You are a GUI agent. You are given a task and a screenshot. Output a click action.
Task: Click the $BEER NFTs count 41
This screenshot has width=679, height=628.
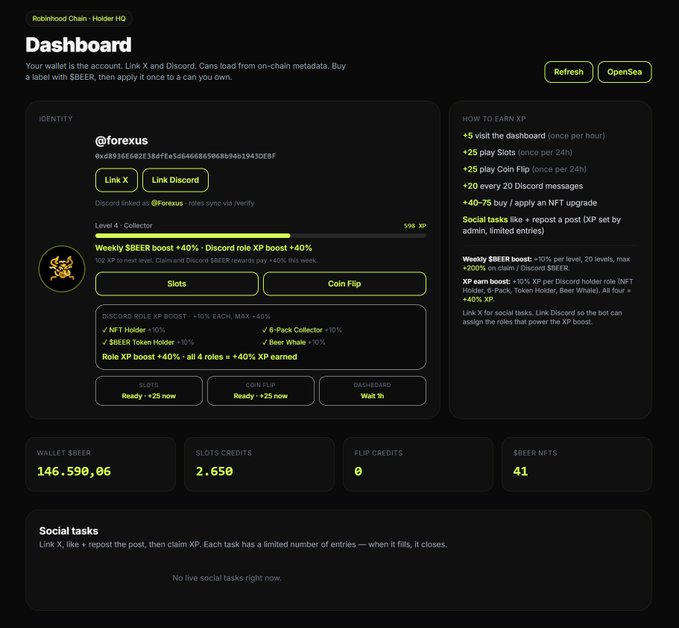pyautogui.click(x=521, y=471)
